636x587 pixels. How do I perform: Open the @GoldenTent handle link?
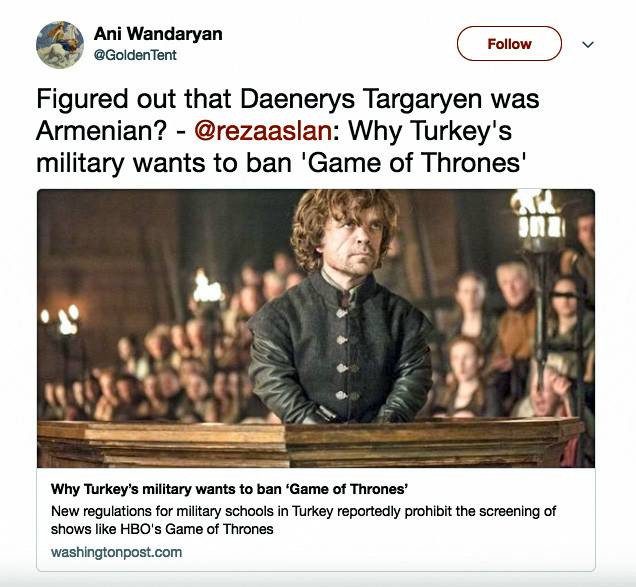(135, 55)
